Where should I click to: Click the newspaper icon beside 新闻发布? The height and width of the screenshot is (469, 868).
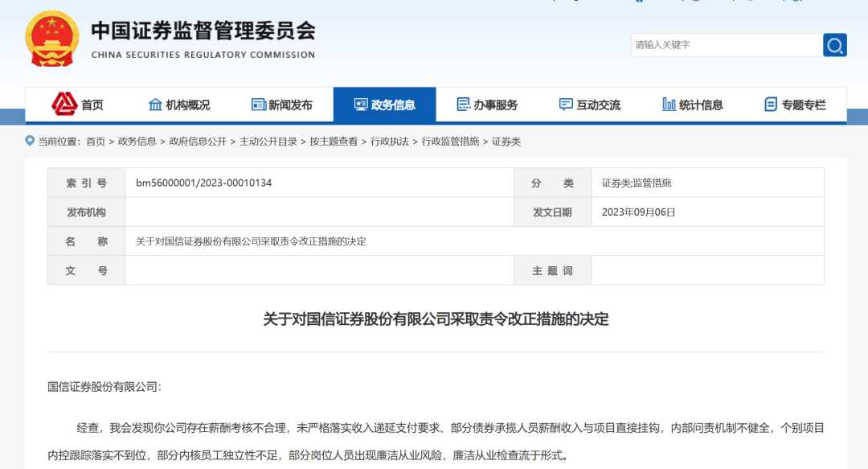tap(259, 105)
